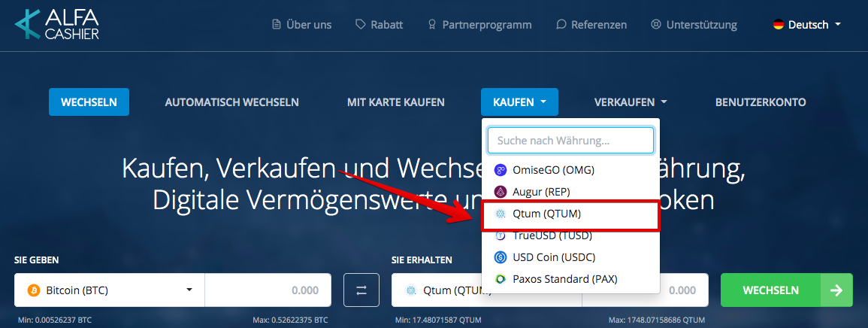Click the Bitcoin icon in Sie geben field

tap(32, 290)
